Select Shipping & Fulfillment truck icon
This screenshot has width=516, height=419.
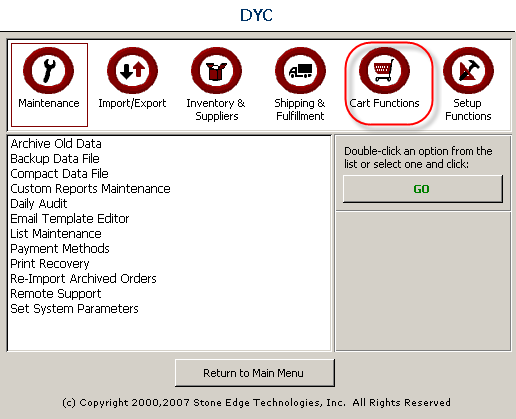(x=300, y=71)
